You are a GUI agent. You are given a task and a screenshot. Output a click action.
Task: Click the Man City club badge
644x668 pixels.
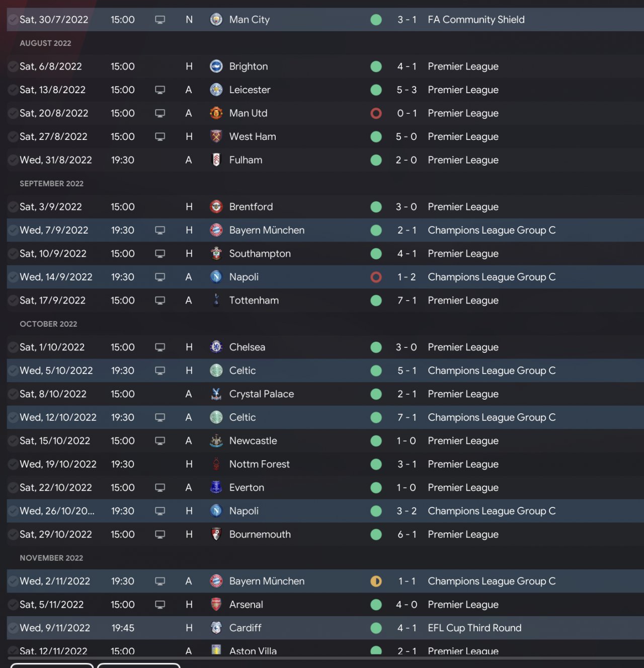click(216, 20)
